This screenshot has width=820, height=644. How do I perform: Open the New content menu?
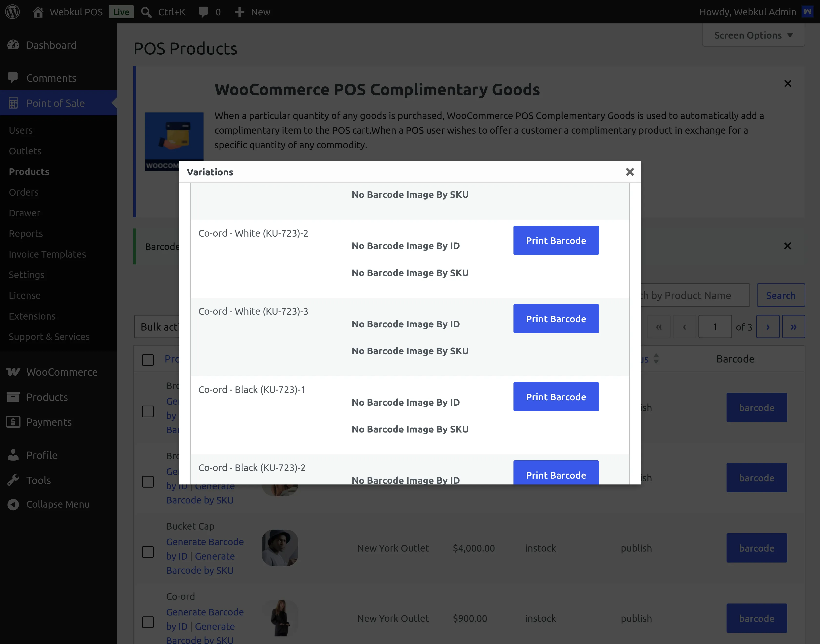252,12
